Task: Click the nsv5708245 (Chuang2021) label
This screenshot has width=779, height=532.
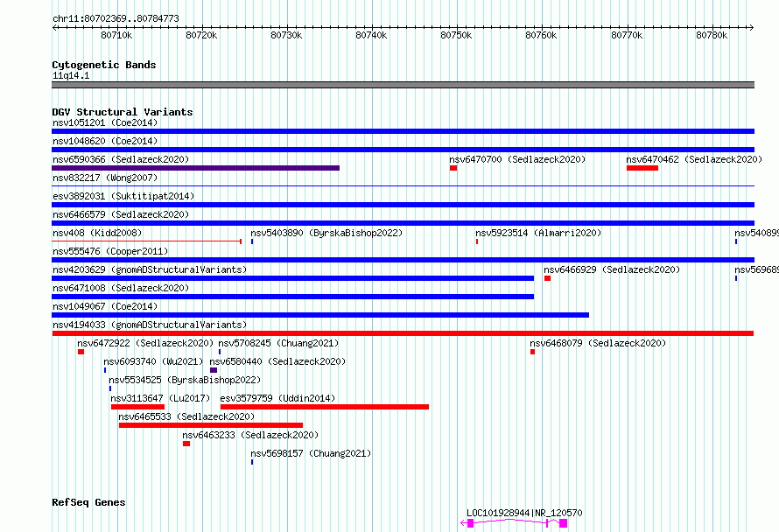Action: pos(278,343)
